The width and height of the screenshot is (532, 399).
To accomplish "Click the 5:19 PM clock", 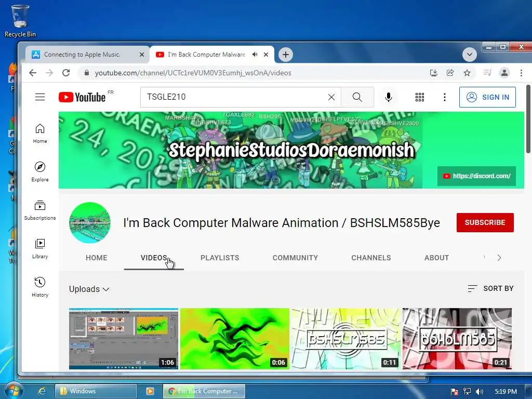I will pos(506,392).
